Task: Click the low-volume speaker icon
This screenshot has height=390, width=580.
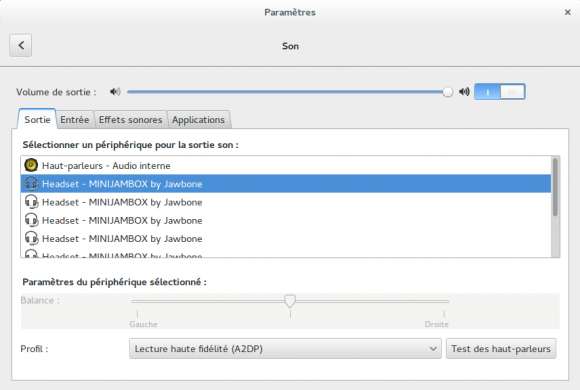Action: (115, 91)
